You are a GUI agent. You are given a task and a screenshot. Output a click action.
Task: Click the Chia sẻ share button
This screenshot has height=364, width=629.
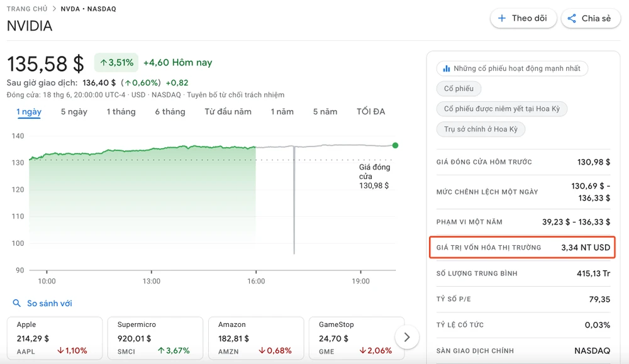point(589,18)
